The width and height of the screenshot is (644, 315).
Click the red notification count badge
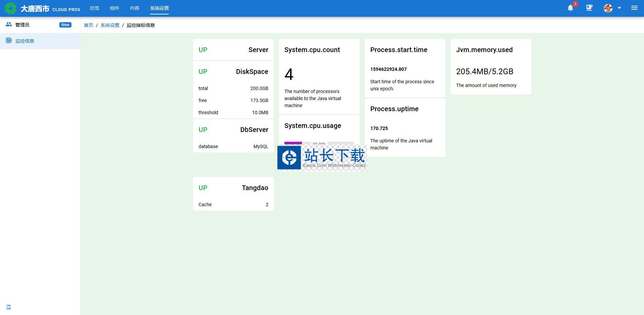(x=575, y=4)
